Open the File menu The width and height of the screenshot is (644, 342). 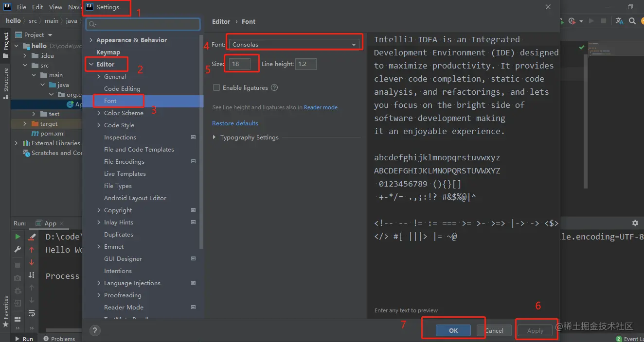coord(21,7)
